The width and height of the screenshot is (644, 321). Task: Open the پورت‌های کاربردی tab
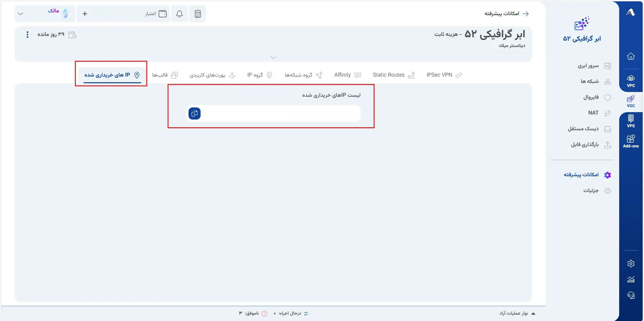click(213, 75)
